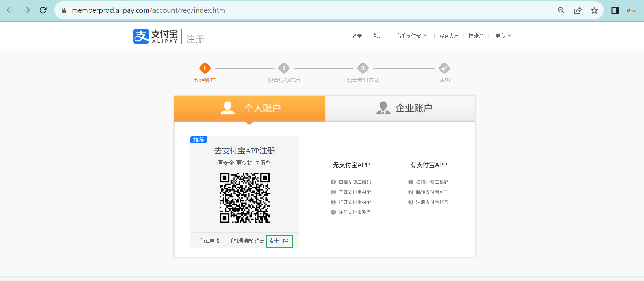The height and width of the screenshot is (281, 644).
Task: Select step 1 创建账户 marker
Action: [x=205, y=68]
